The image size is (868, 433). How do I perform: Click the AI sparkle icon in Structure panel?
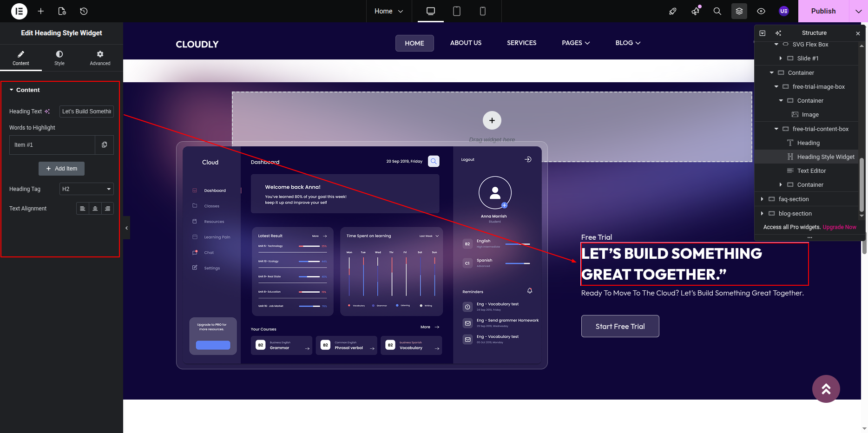(x=778, y=33)
